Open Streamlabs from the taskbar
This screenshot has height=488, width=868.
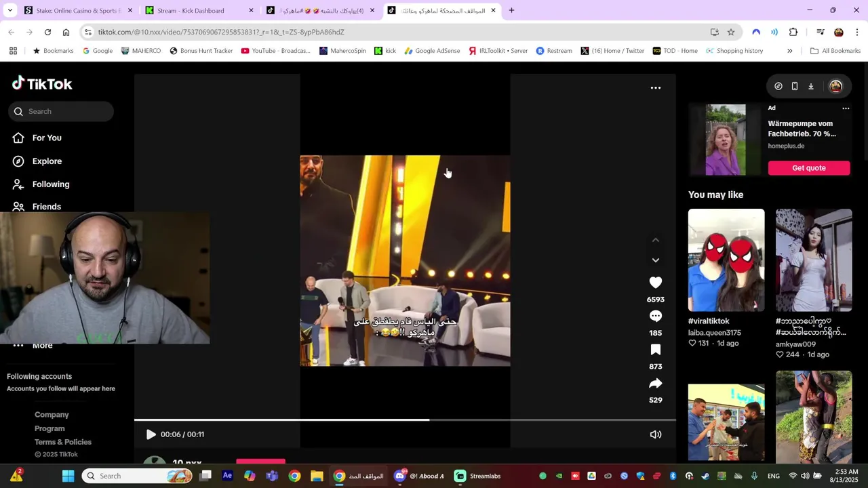[477, 476]
